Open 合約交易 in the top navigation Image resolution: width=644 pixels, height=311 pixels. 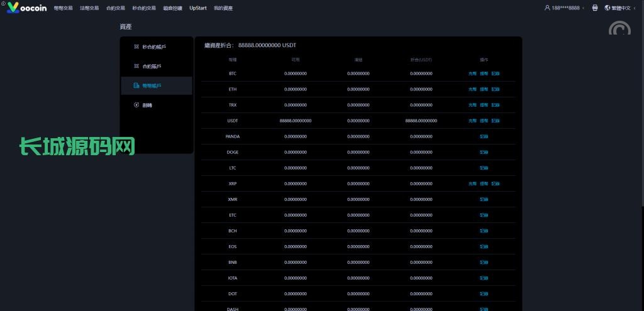(116, 8)
